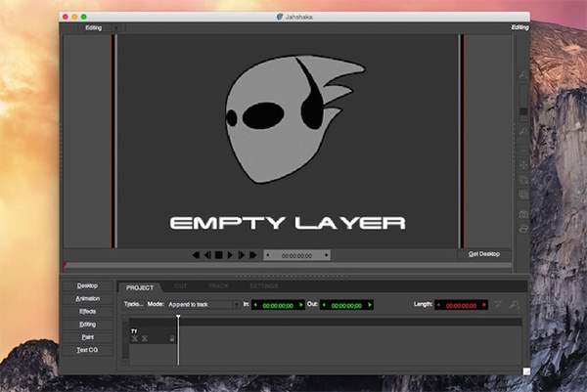Toggle the first X icon on track T1
587x392 pixels.
(x=135, y=338)
